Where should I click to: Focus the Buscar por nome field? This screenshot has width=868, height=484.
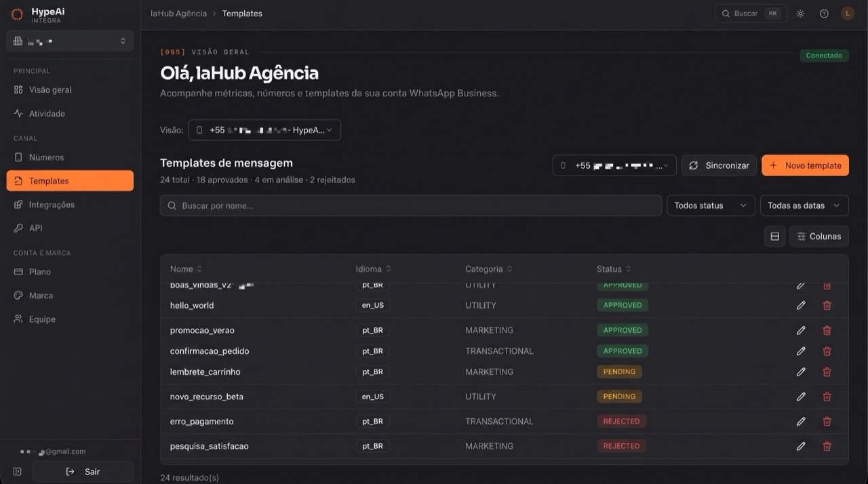tap(411, 205)
